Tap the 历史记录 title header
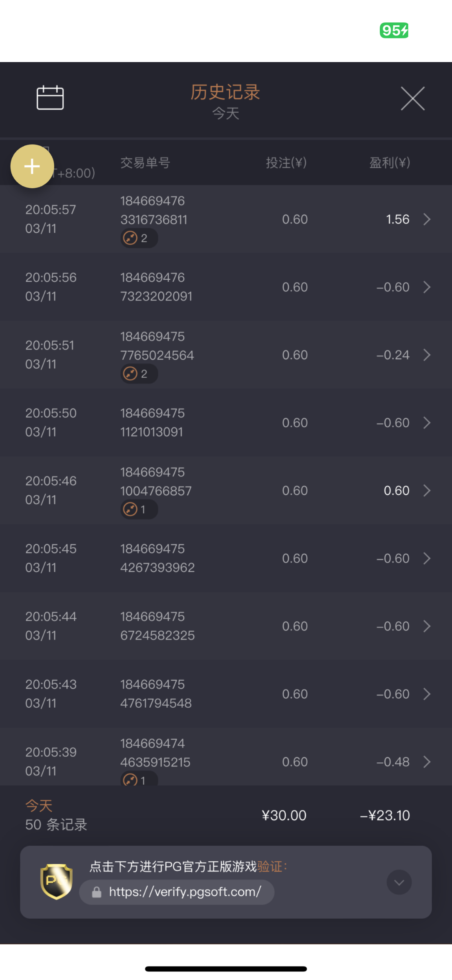 tap(225, 92)
